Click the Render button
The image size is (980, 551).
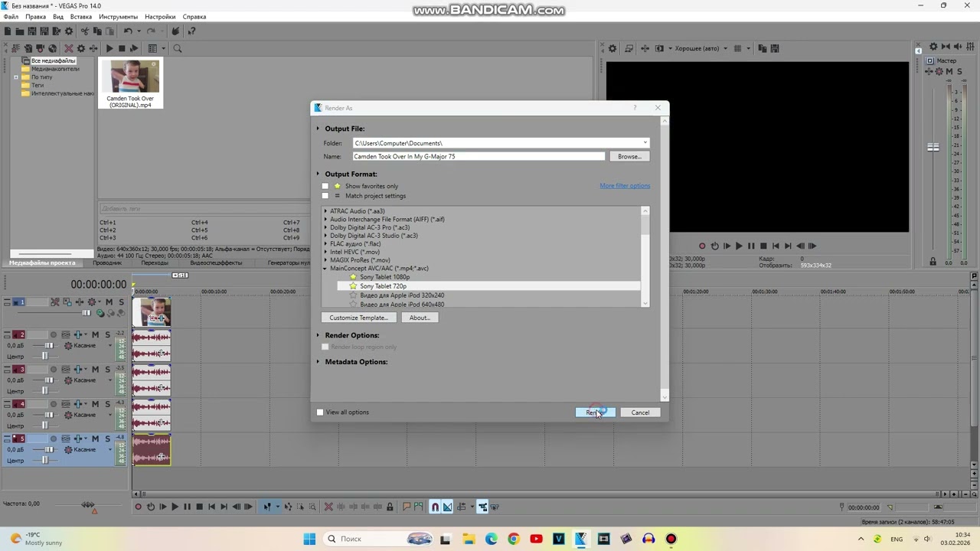click(x=595, y=412)
